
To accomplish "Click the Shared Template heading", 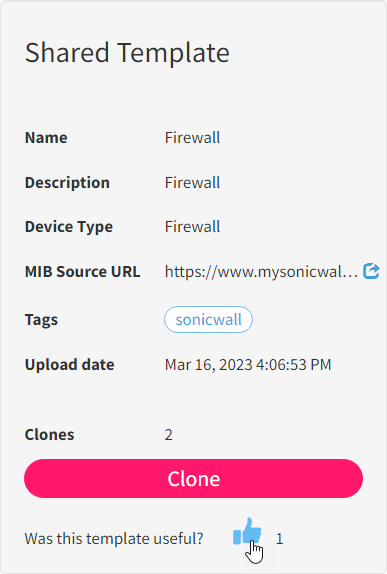I will coord(127,53).
